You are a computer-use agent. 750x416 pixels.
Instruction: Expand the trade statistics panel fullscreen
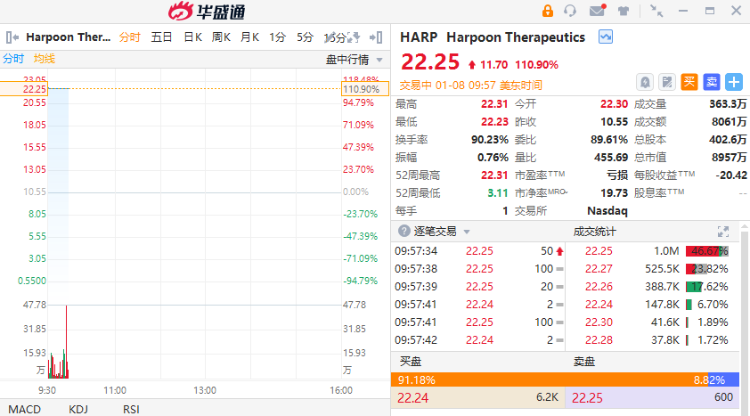(723, 231)
